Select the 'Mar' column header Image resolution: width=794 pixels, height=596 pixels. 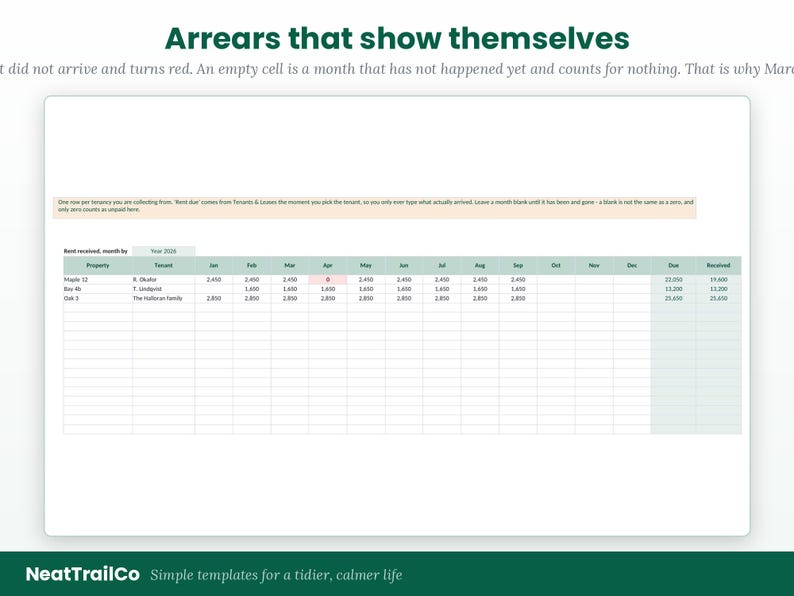[x=290, y=265]
